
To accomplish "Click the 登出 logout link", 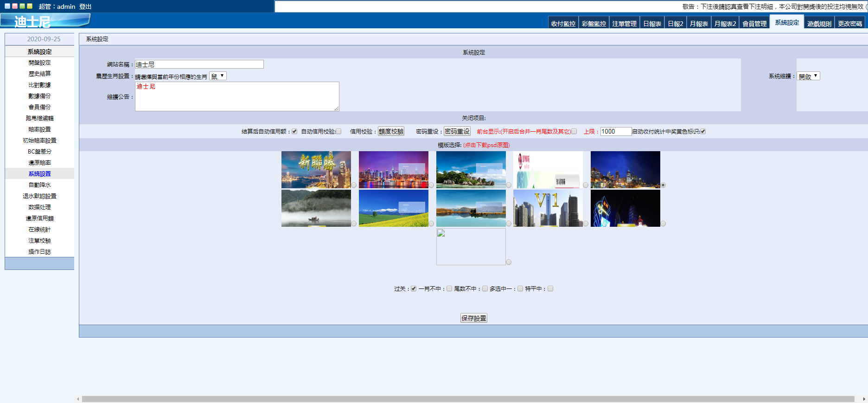I will pos(85,6).
